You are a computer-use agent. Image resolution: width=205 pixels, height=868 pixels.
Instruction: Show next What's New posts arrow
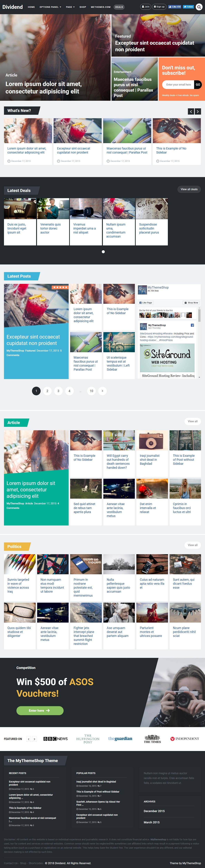198,111
